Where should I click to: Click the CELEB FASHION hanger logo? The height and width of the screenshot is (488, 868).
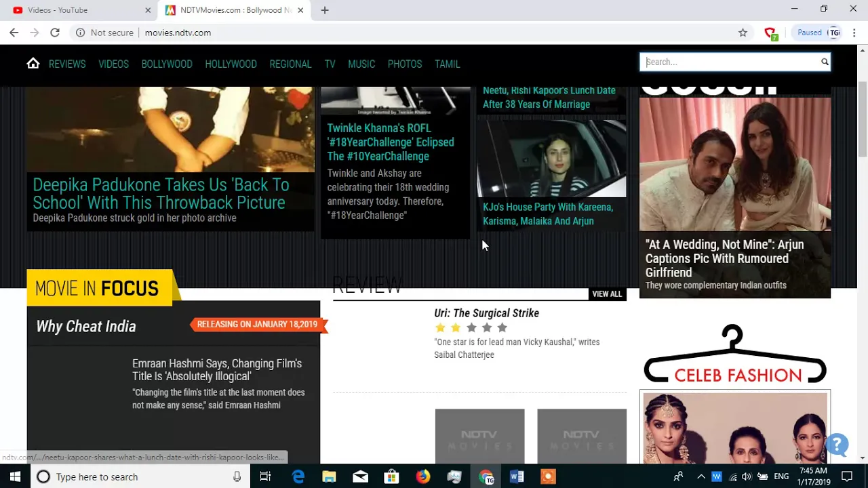735,354
